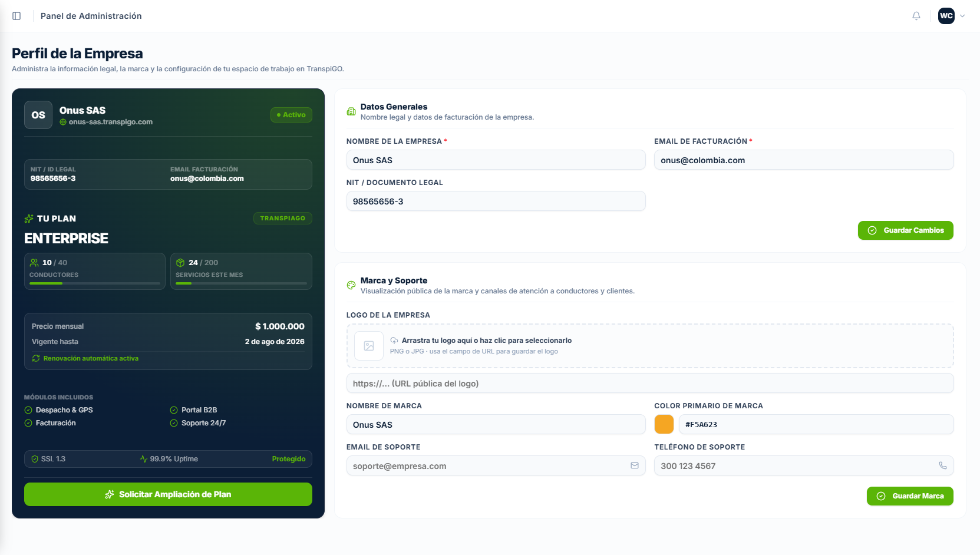Click sparkle icon beside TU PLAN

[x=29, y=219]
